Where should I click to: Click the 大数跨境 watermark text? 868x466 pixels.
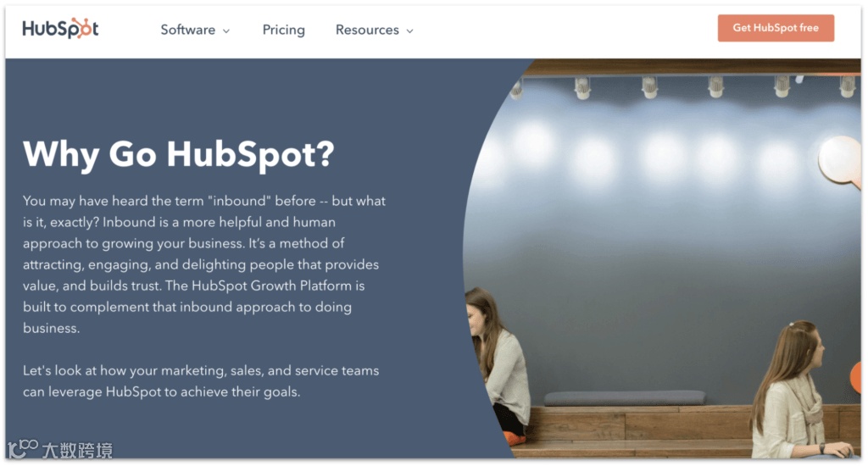(x=77, y=451)
